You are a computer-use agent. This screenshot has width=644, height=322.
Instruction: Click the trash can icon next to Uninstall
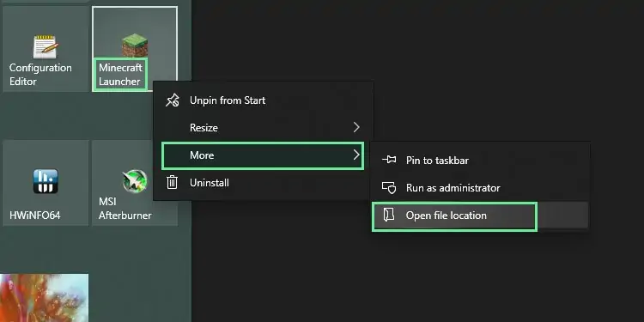tap(172, 182)
